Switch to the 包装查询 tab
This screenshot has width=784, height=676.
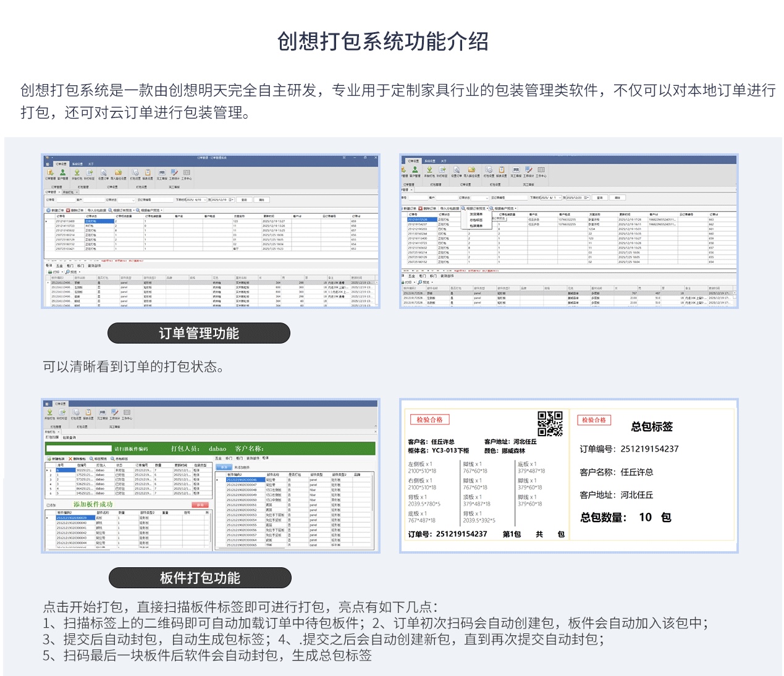[69, 437]
